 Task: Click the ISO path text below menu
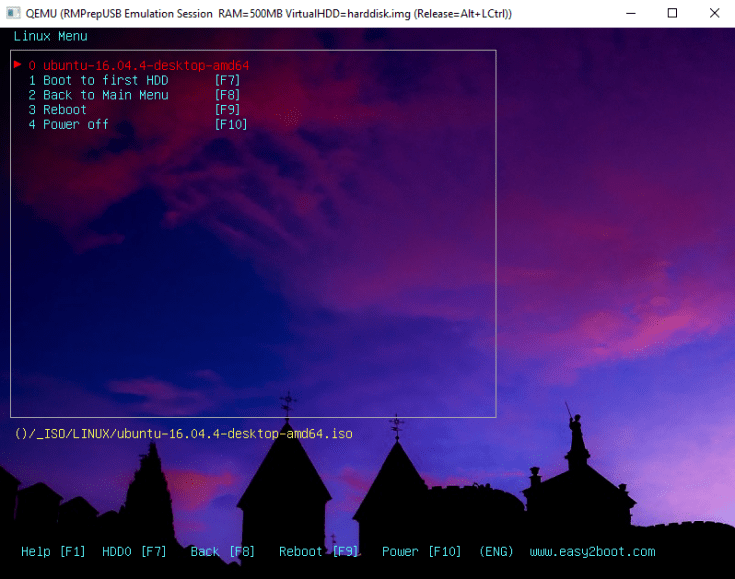pos(184,434)
